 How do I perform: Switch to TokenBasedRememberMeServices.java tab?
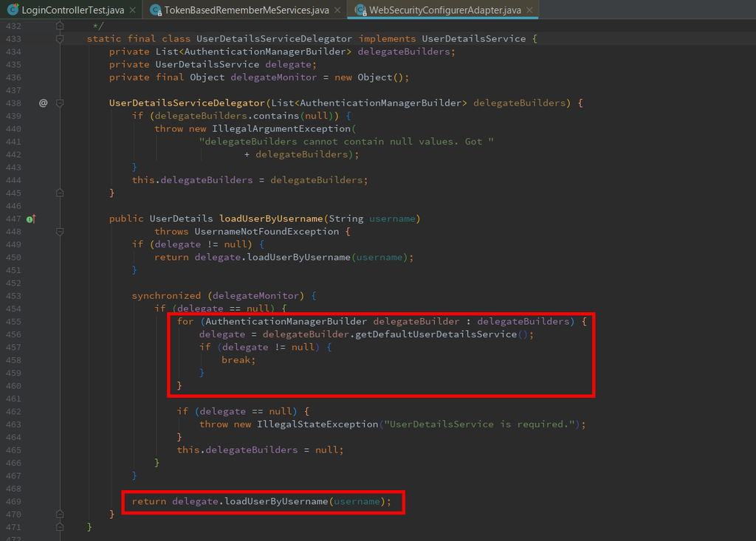point(247,10)
